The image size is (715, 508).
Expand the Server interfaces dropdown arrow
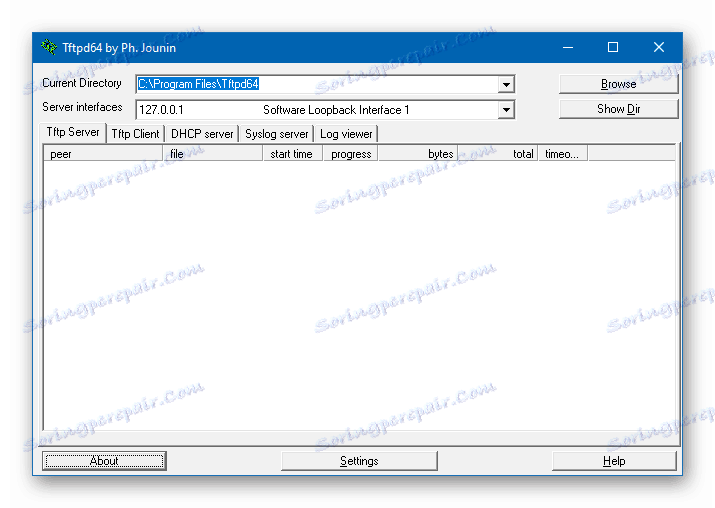tap(506, 110)
